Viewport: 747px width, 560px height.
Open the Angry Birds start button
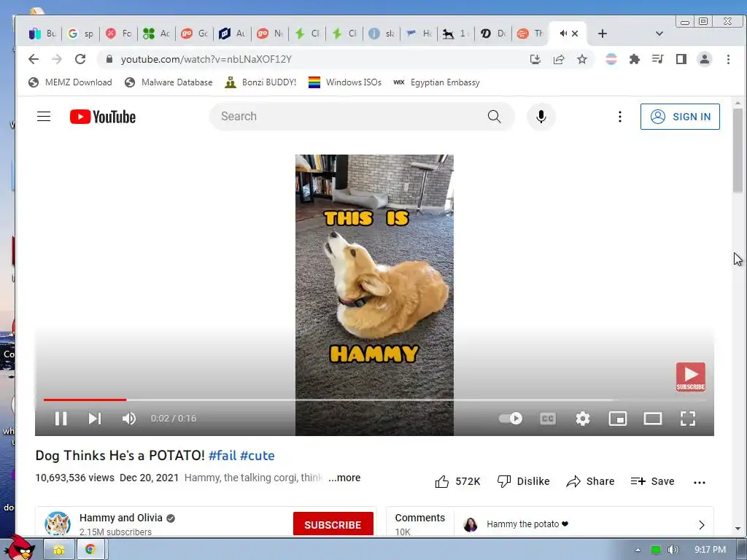20,548
